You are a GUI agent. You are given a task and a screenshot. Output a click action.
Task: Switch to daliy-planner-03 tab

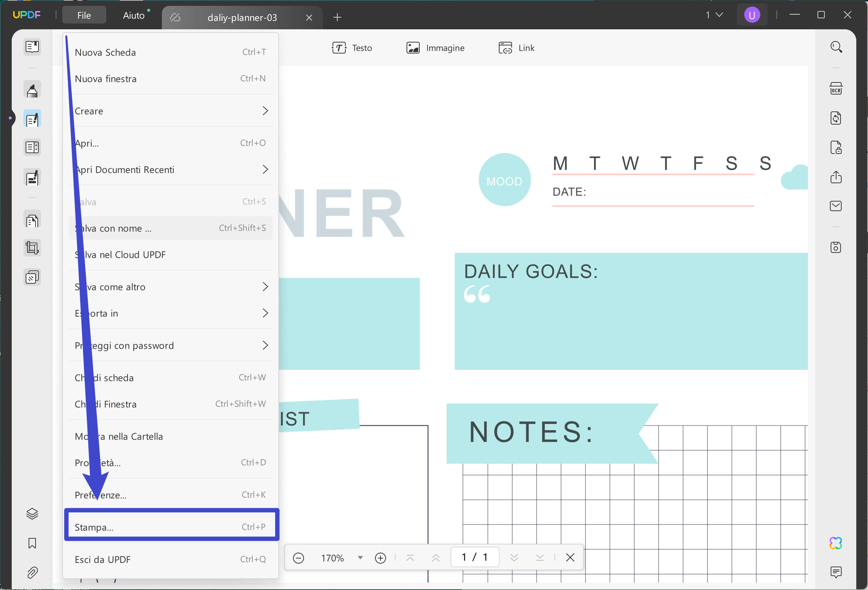242,18
